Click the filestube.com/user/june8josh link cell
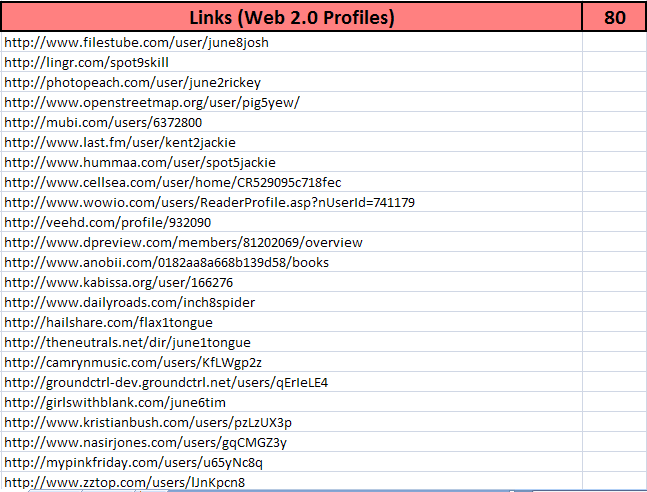The width and height of the screenshot is (647, 492). click(x=291, y=42)
